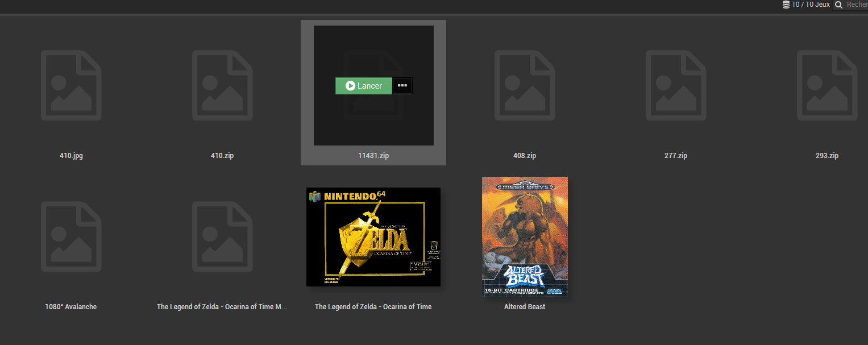868x345 pixels.
Task: Click the "293.zip" title label
Action: point(827,156)
